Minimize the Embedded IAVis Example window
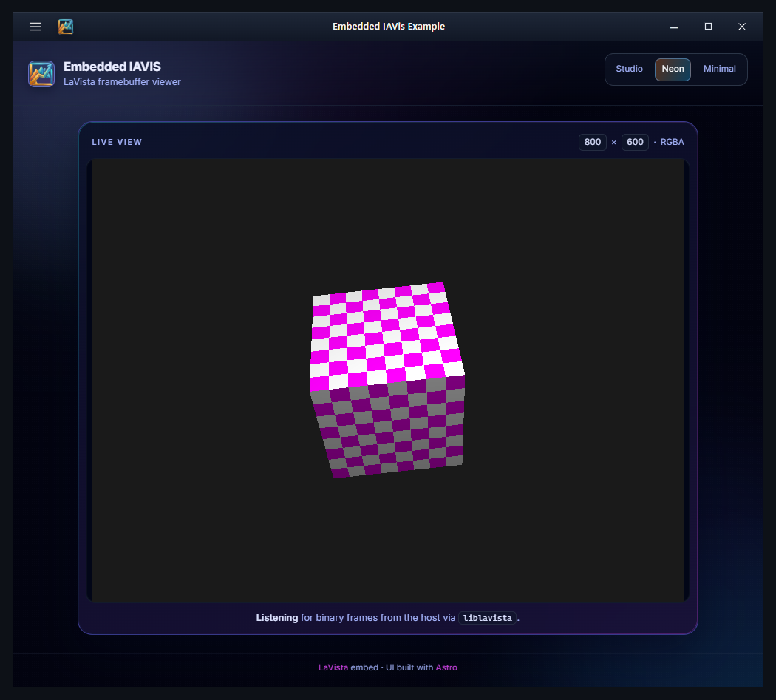This screenshot has width=776, height=700. (674, 27)
